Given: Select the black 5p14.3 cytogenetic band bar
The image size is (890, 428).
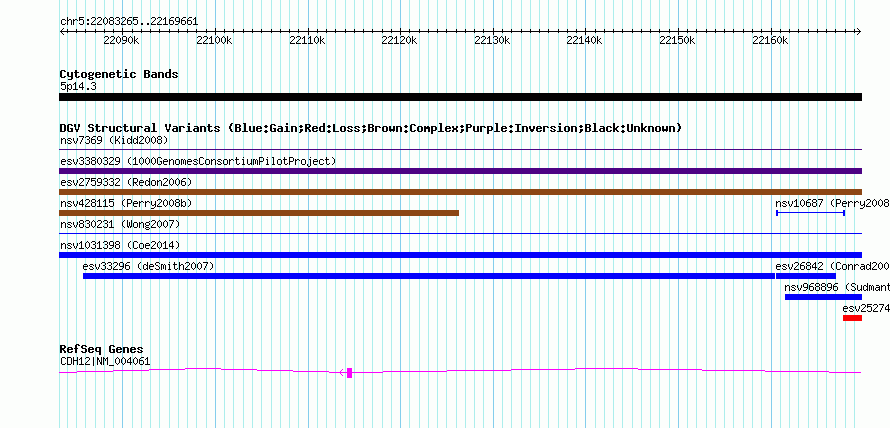Looking at the screenshot, I should [x=460, y=97].
